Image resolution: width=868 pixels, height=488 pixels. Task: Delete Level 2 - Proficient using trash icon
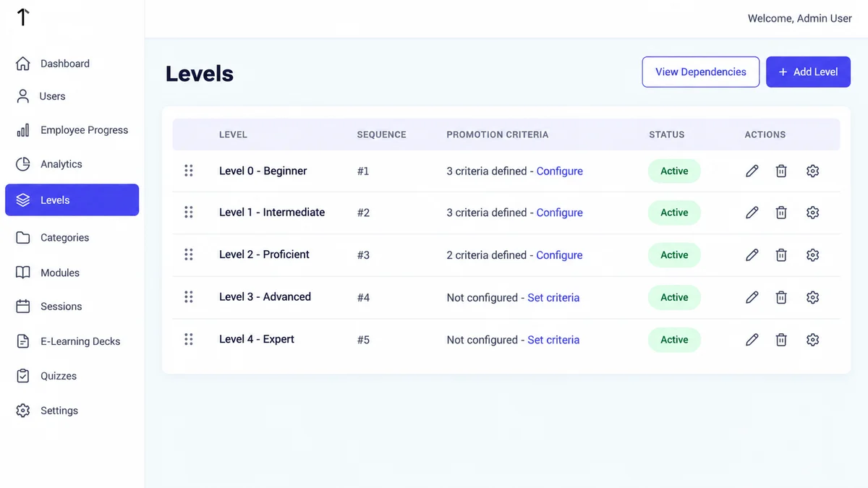click(781, 255)
